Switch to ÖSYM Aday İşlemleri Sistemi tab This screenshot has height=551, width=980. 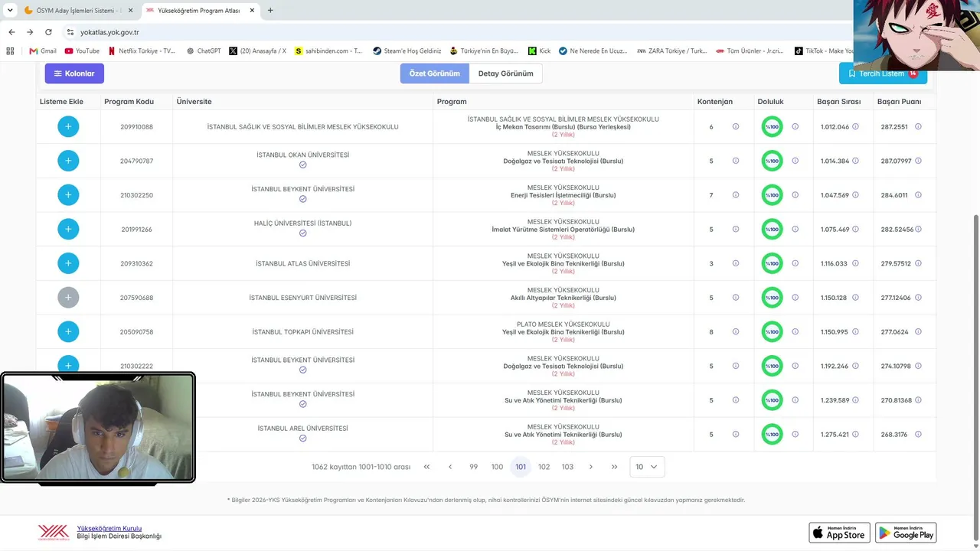tap(78, 10)
